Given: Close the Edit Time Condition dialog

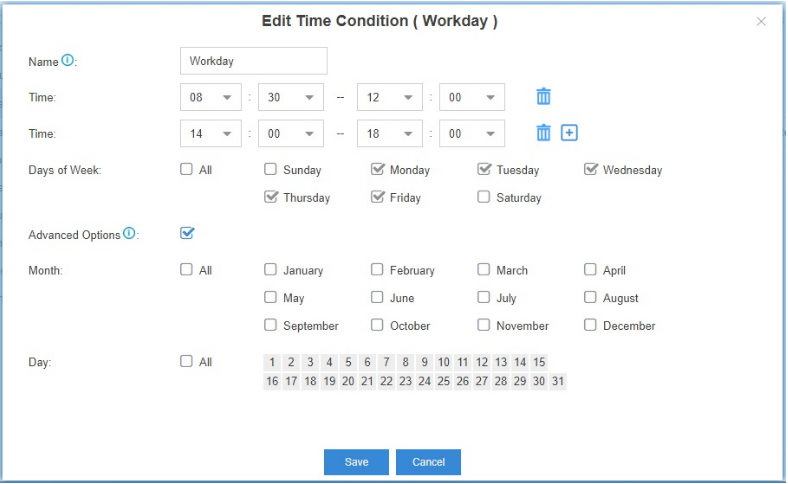Looking at the screenshot, I should pos(761,22).
